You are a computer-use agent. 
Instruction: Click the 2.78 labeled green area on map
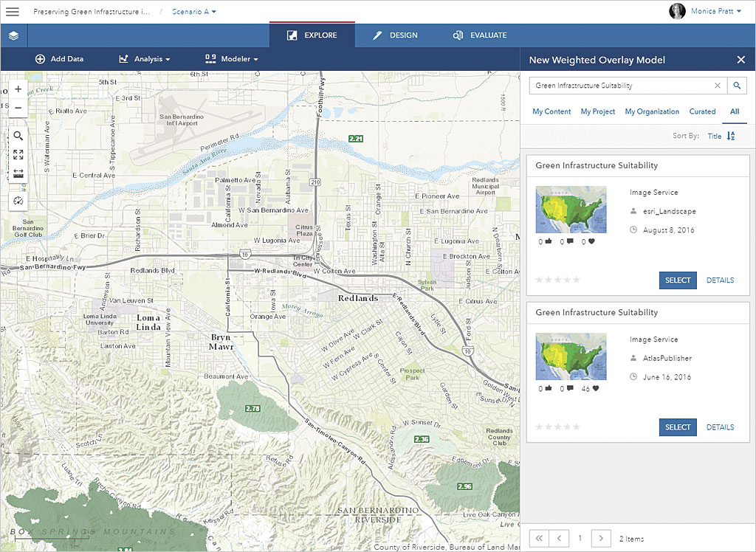tap(252, 408)
